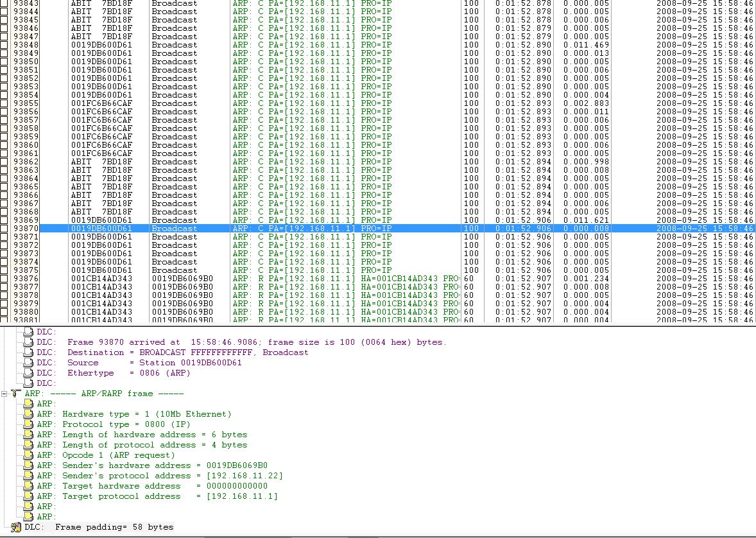Click the page icon beside DLC Ethertype line
The image size is (756, 538).
coord(28,373)
